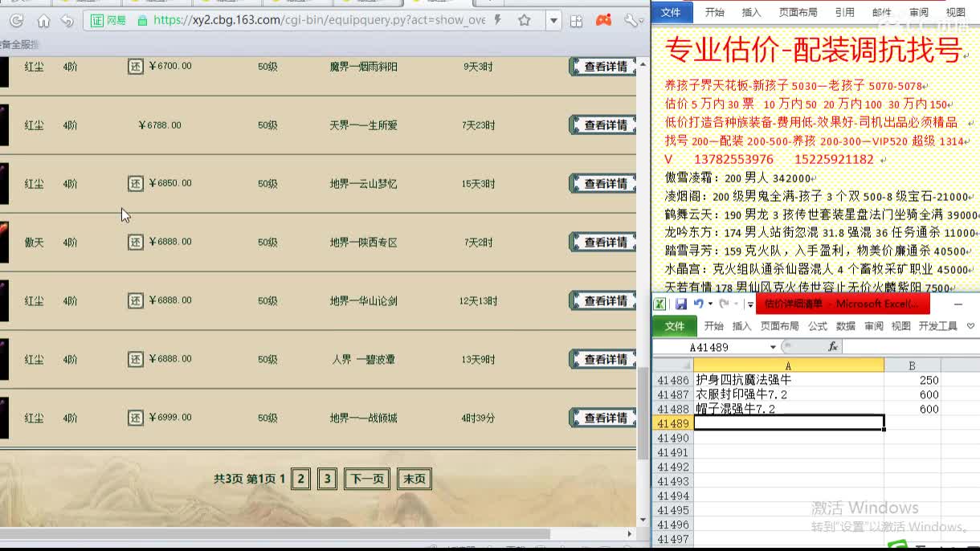Go to results page 3
980x551 pixels.
tap(327, 480)
